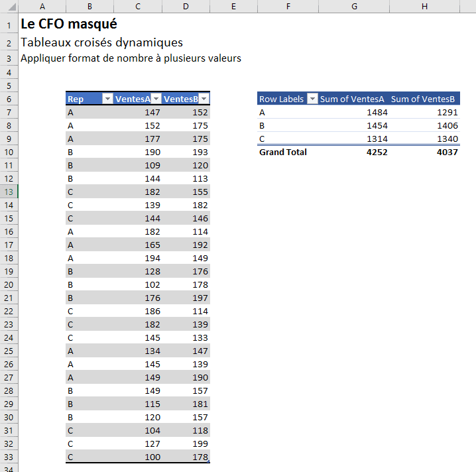Open the VentesB column filter dropdown
476x472 pixels.
(204, 99)
